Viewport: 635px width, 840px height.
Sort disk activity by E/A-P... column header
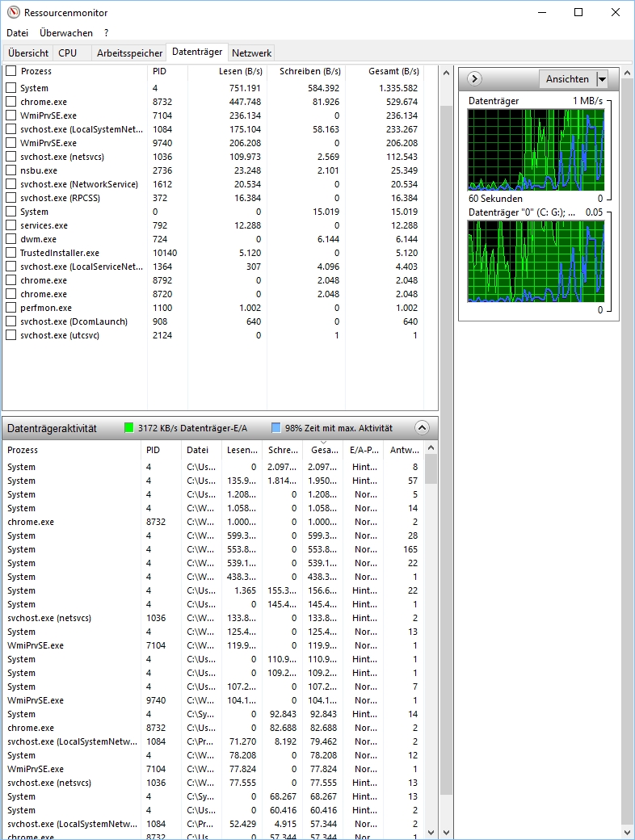point(364,450)
